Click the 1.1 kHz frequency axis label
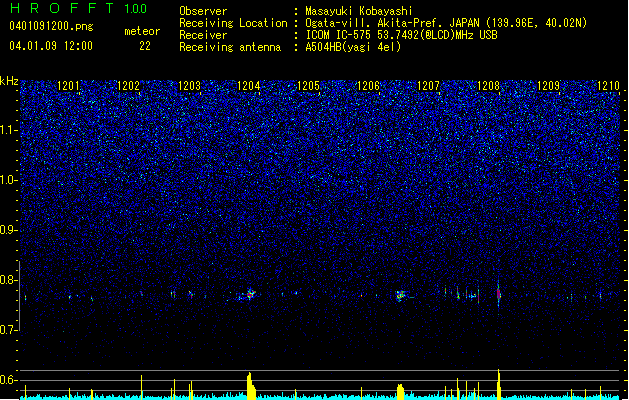This screenshot has width=629, height=400. (9, 130)
